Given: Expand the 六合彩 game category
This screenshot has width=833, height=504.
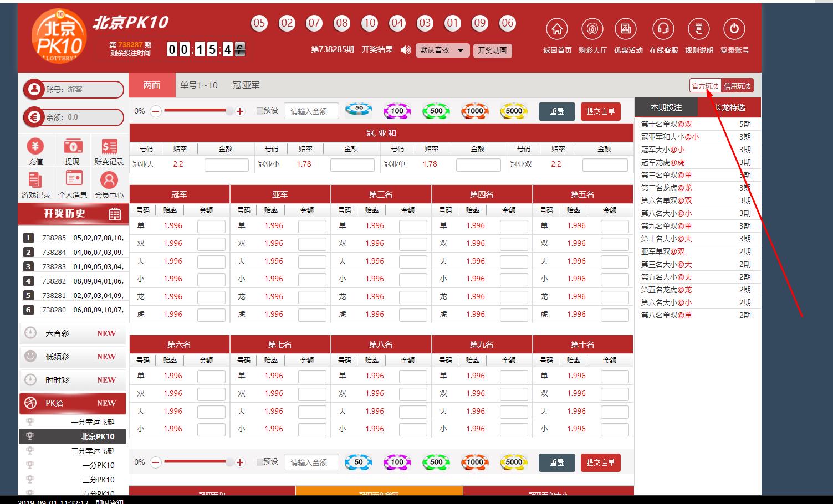Looking at the screenshot, I should pos(73,333).
